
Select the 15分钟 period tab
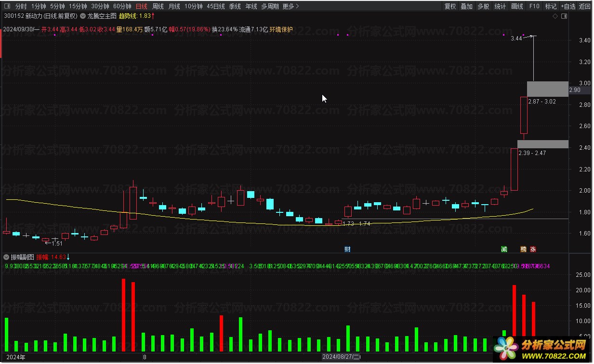[78, 6]
